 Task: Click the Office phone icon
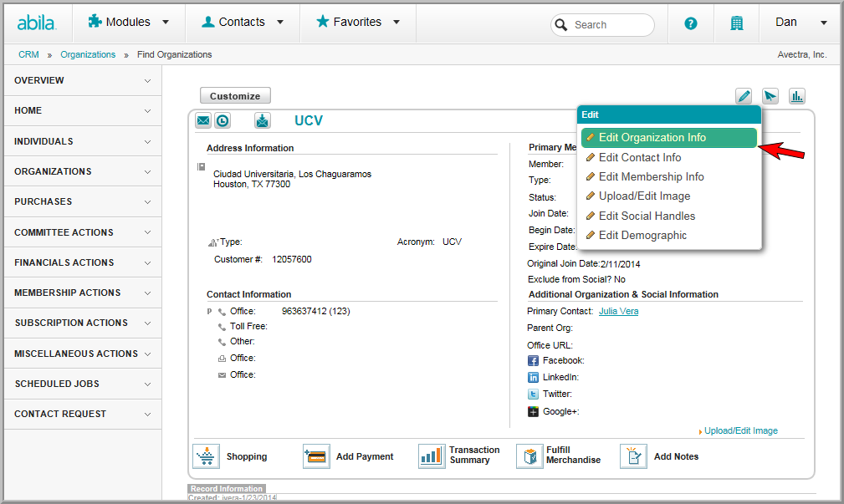pyautogui.click(x=222, y=312)
